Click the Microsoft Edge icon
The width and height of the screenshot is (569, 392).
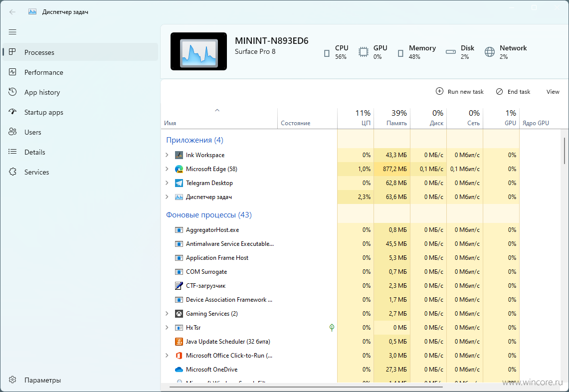(179, 169)
